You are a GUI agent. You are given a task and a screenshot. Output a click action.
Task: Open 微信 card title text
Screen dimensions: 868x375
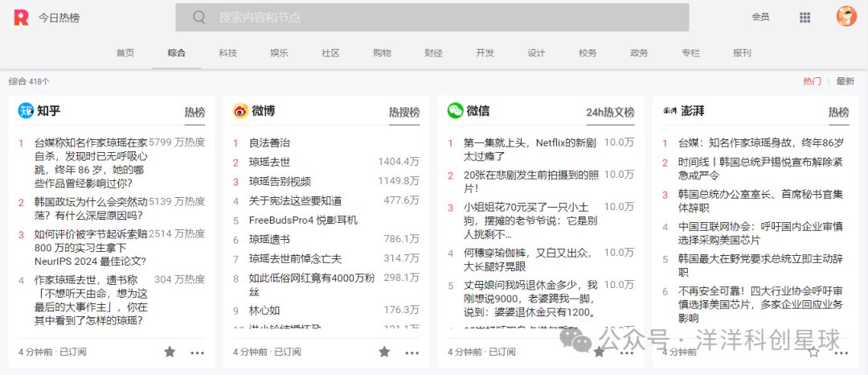(477, 111)
